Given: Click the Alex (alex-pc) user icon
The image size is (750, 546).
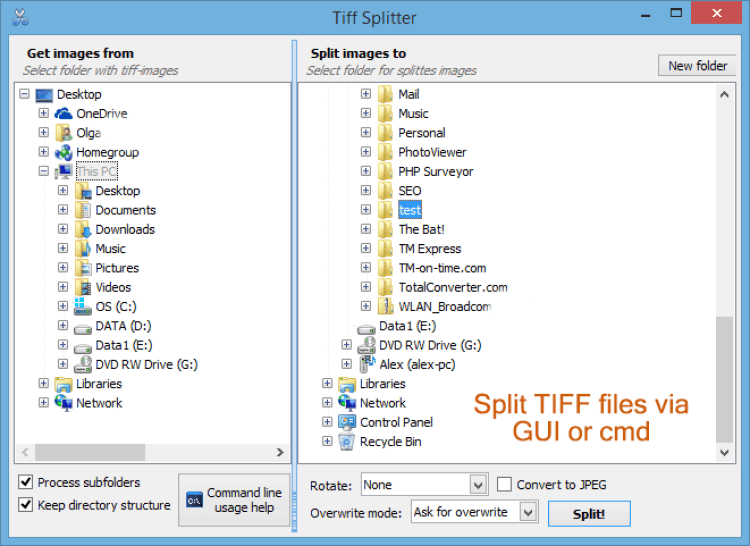Looking at the screenshot, I should pyautogui.click(x=366, y=364).
